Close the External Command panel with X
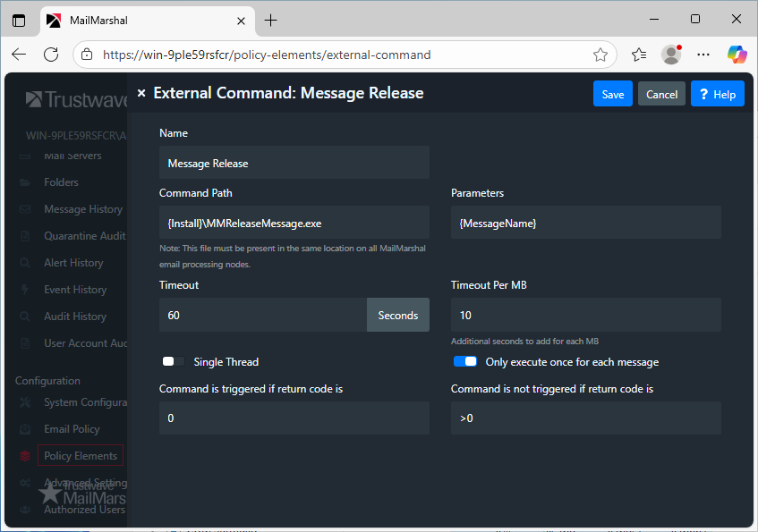Image resolution: width=758 pixels, height=532 pixels. click(141, 93)
